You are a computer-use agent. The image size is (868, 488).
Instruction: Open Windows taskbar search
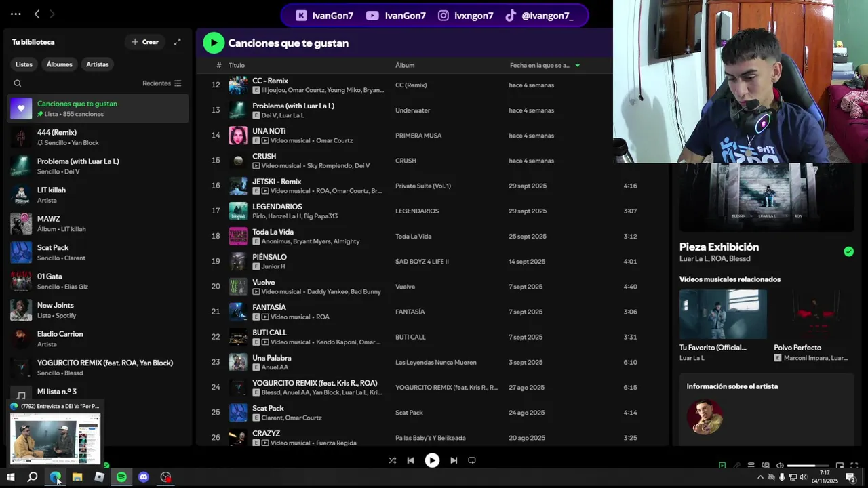[x=32, y=477]
